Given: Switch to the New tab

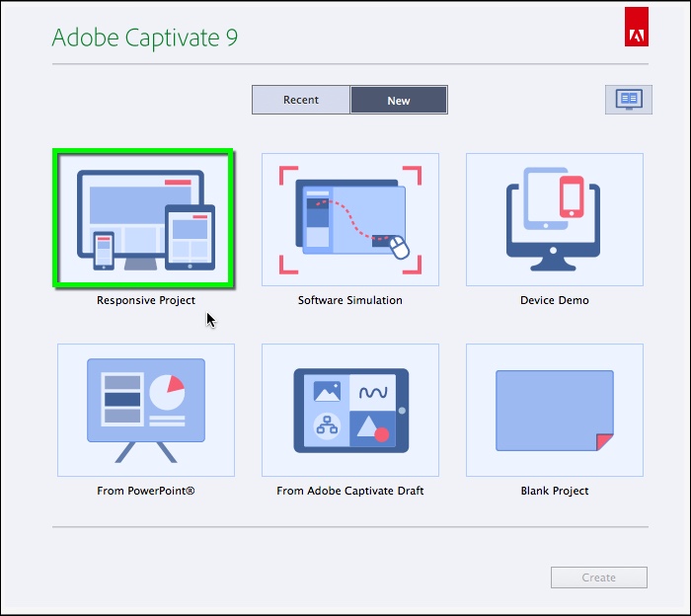Looking at the screenshot, I should pyautogui.click(x=399, y=100).
